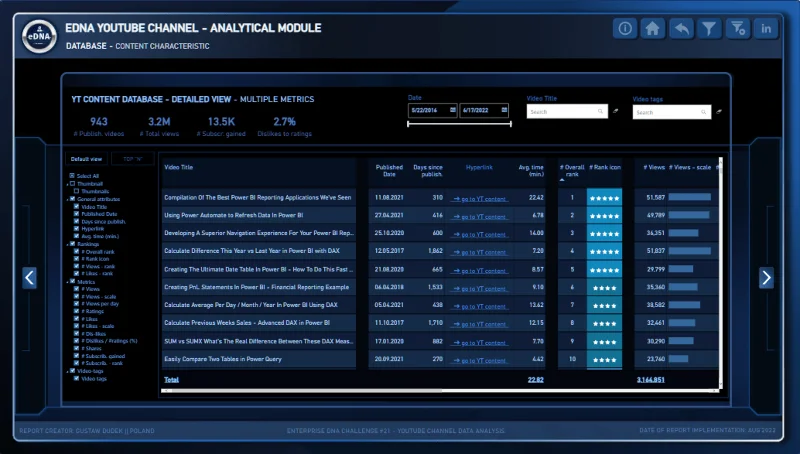
Task: Click the table's horizontal scrollbar
Action: 440,391
